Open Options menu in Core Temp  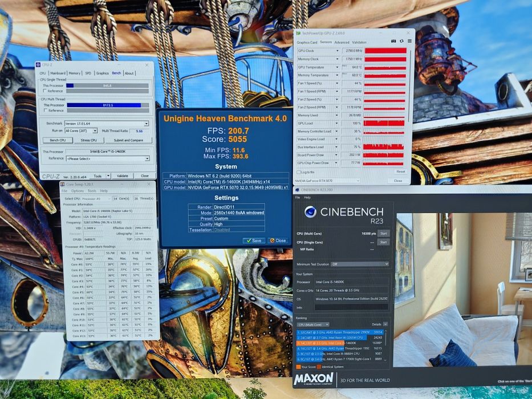coord(78,191)
